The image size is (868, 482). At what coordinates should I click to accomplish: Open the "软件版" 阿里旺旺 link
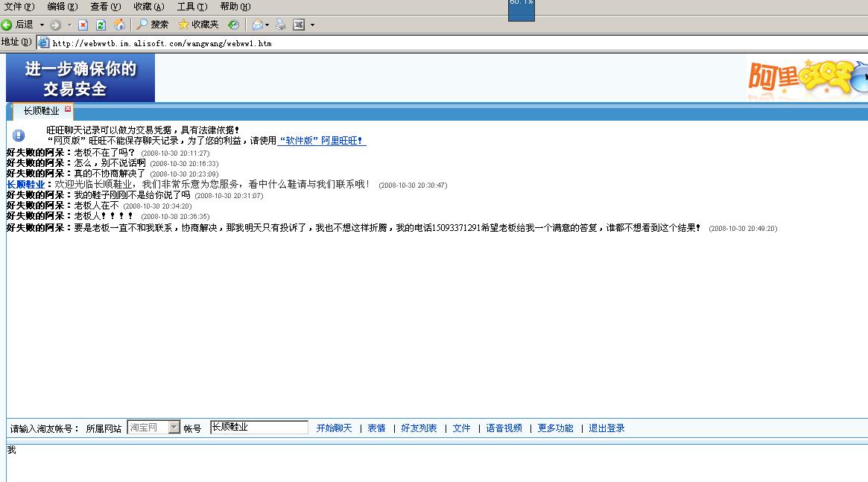tap(322, 141)
